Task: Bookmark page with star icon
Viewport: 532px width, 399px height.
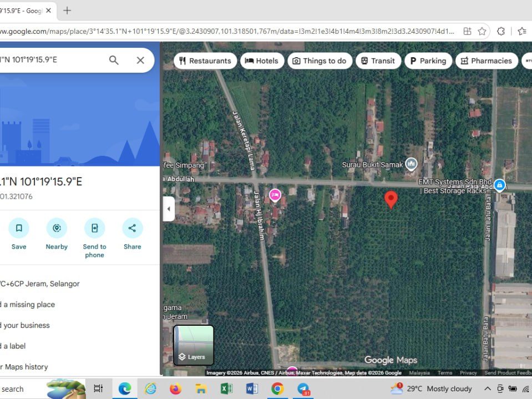Action: coord(482,32)
